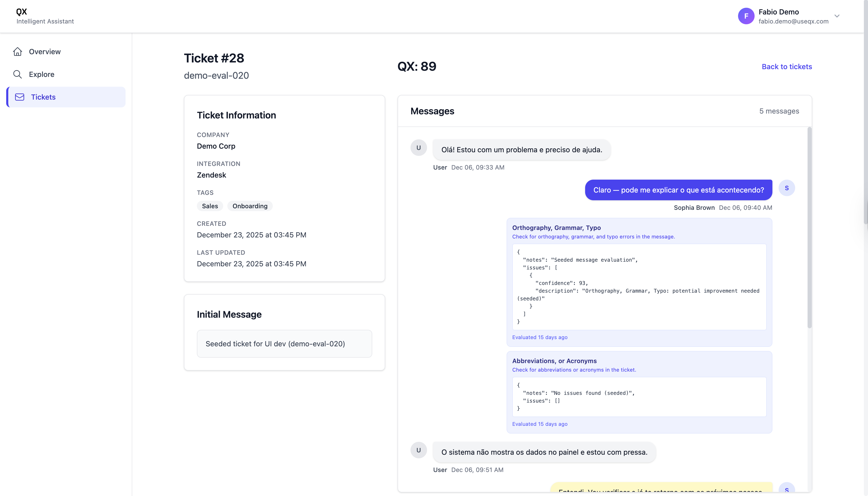Click the Explore magnifying glass icon
Viewport: 868px width, 496px height.
click(18, 74)
